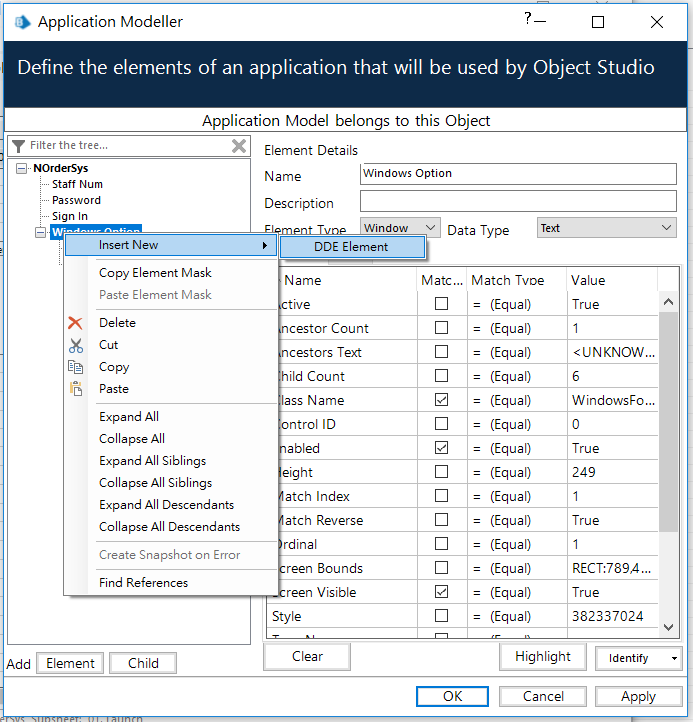Click the Application Modeller logo icon
Image resolution: width=693 pixels, height=722 pixels.
23,22
